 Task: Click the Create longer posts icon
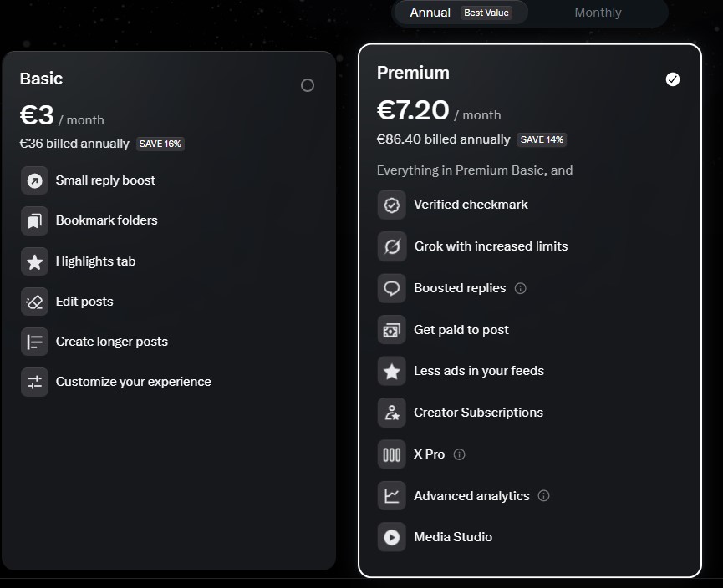[x=33, y=342]
